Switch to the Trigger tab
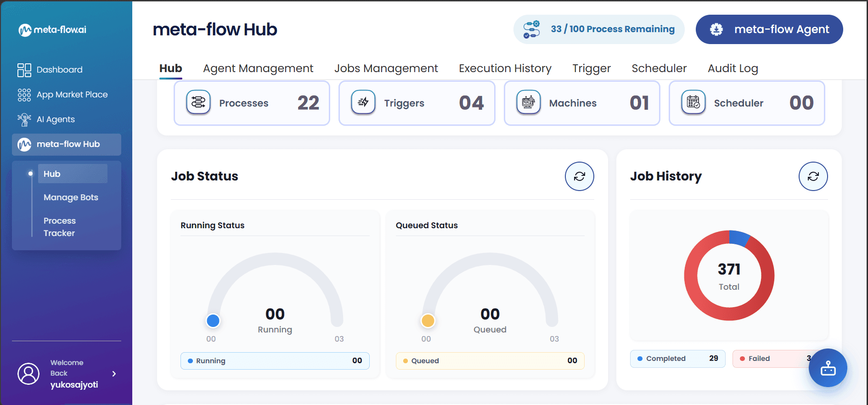 (x=592, y=68)
